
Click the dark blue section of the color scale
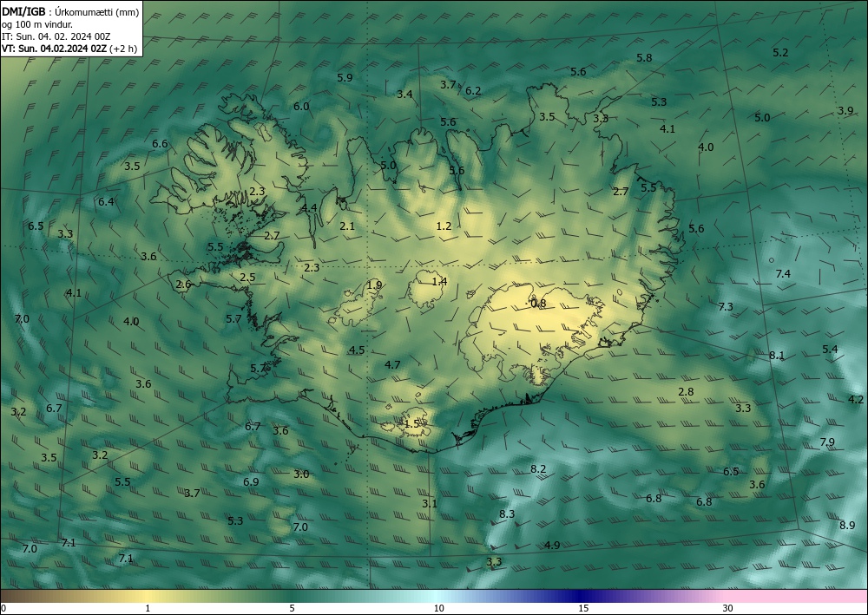coord(580,596)
